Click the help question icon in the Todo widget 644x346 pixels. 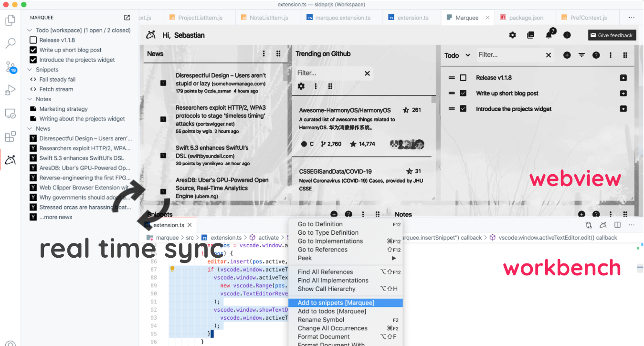click(596, 55)
